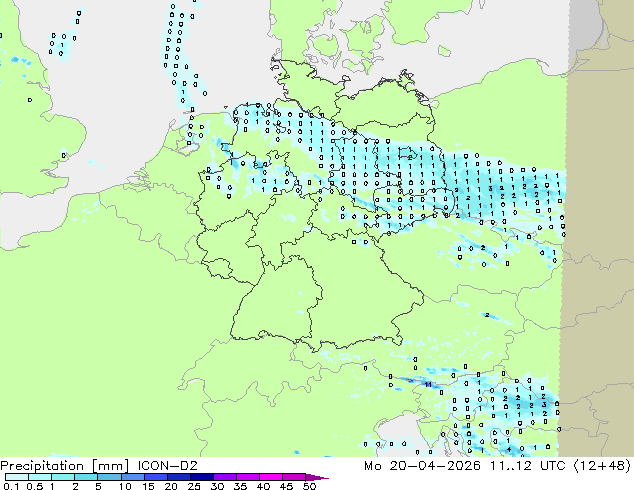
Task: Select the 0.1–0.5 mm legend swatch
Action: point(17,477)
